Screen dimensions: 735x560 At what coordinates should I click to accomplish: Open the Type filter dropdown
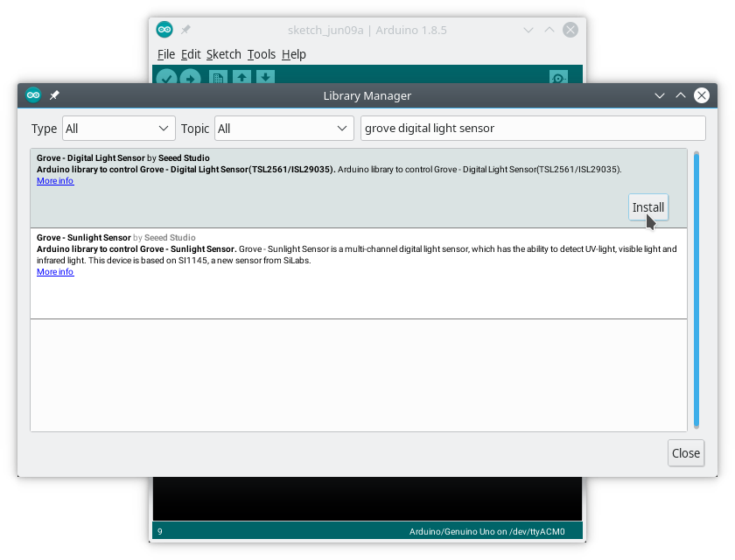tap(118, 128)
